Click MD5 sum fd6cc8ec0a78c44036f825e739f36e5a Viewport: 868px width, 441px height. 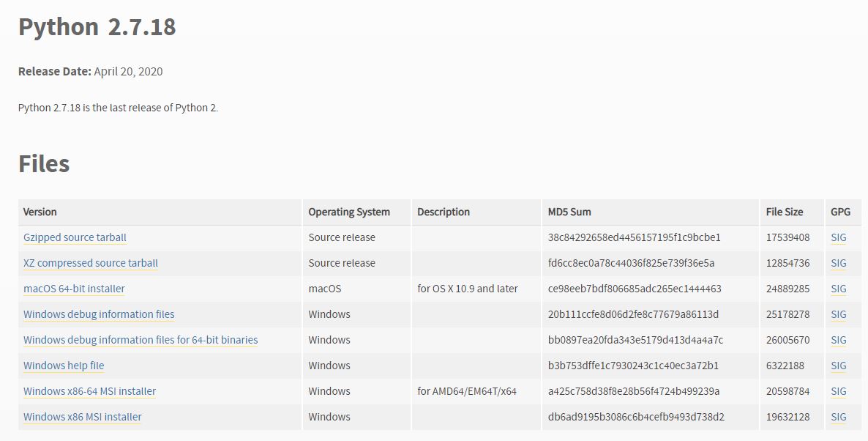pyautogui.click(x=631, y=263)
